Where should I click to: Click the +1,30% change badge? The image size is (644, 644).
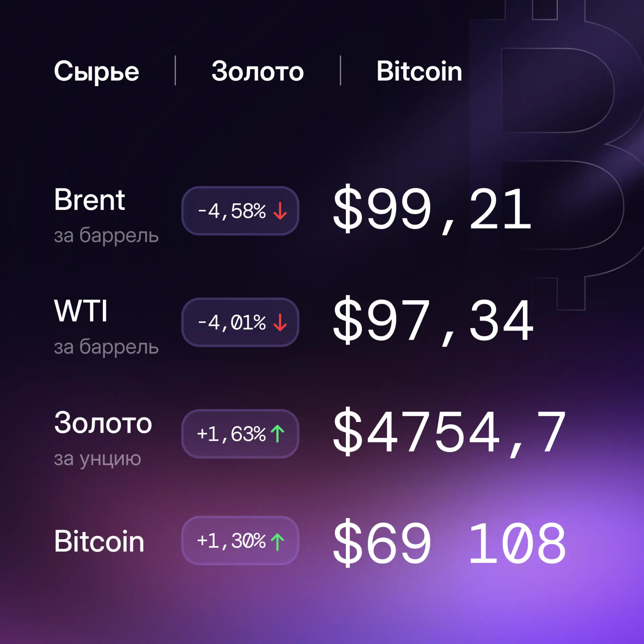pos(240,541)
